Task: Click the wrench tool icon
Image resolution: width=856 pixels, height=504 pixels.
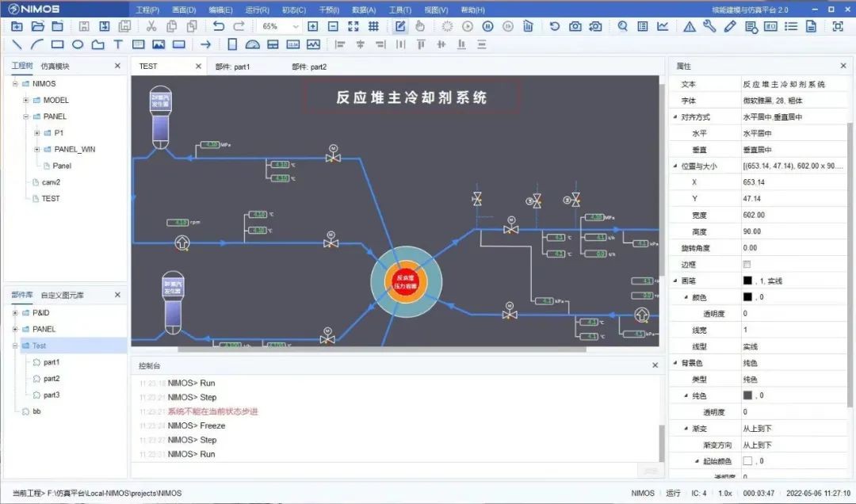Action: pos(709,26)
